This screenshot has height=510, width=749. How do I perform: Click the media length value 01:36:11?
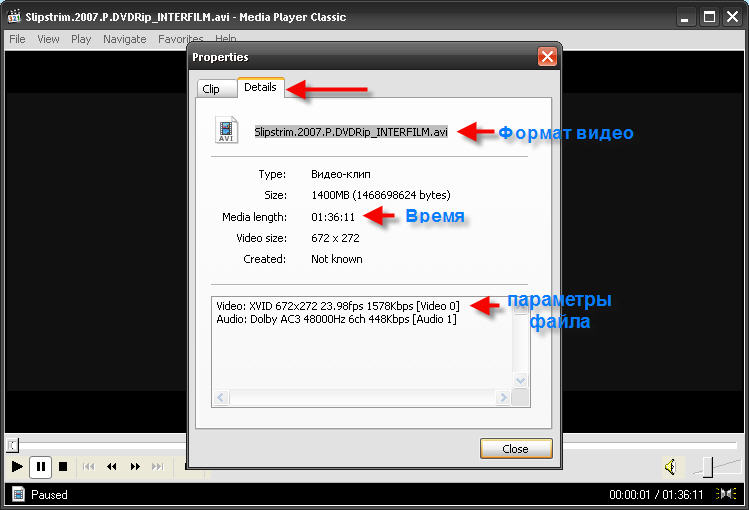pyautogui.click(x=333, y=217)
